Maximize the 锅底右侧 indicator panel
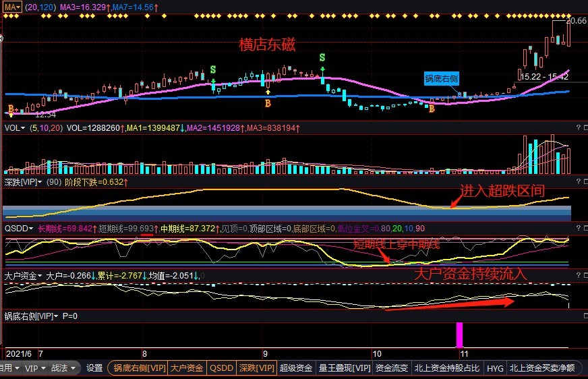 pos(584,315)
